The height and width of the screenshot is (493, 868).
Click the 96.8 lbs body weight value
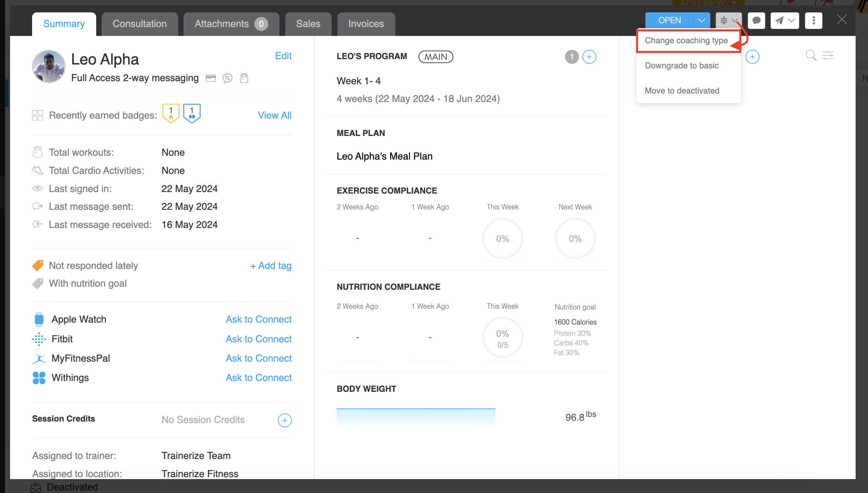click(580, 416)
